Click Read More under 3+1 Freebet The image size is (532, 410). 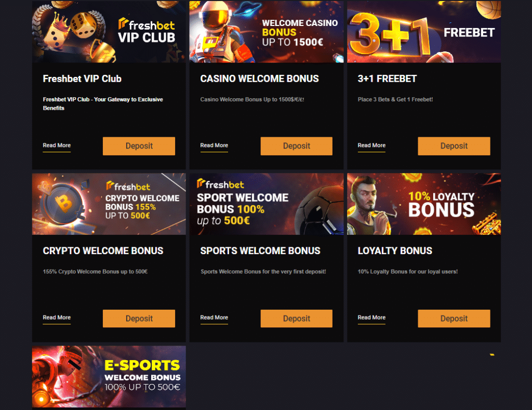(x=371, y=146)
